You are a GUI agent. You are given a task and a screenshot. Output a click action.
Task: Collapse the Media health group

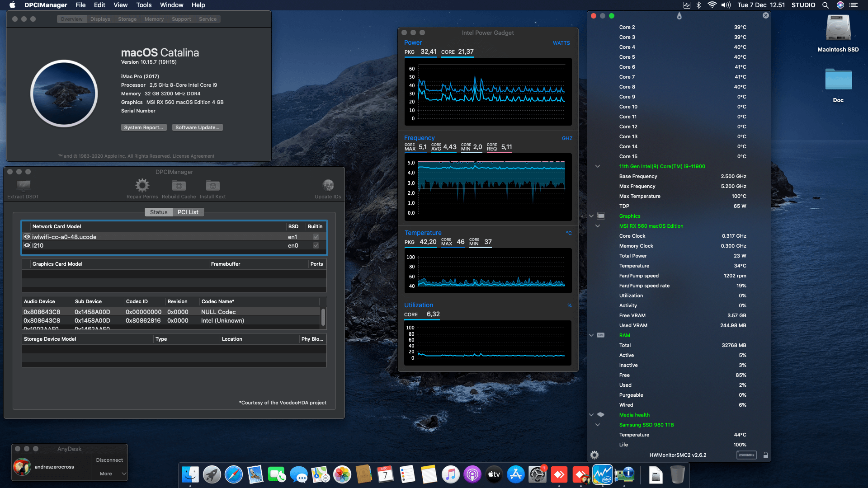tap(591, 415)
